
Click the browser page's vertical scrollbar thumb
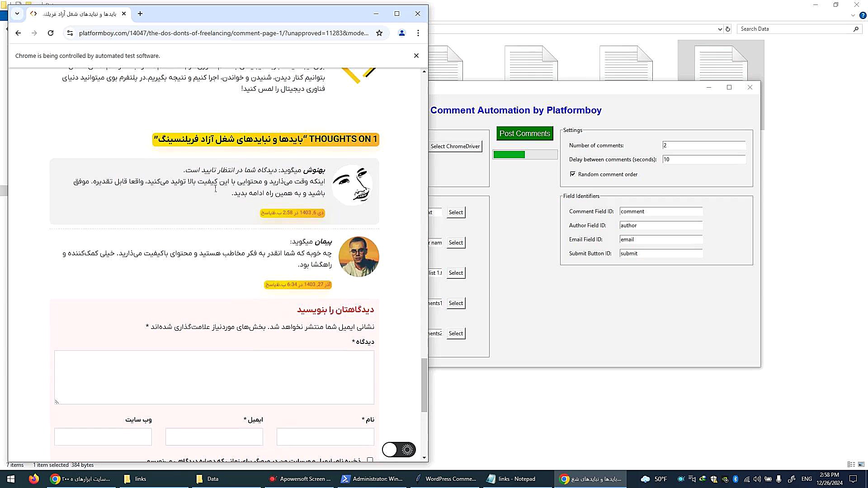coord(424,385)
